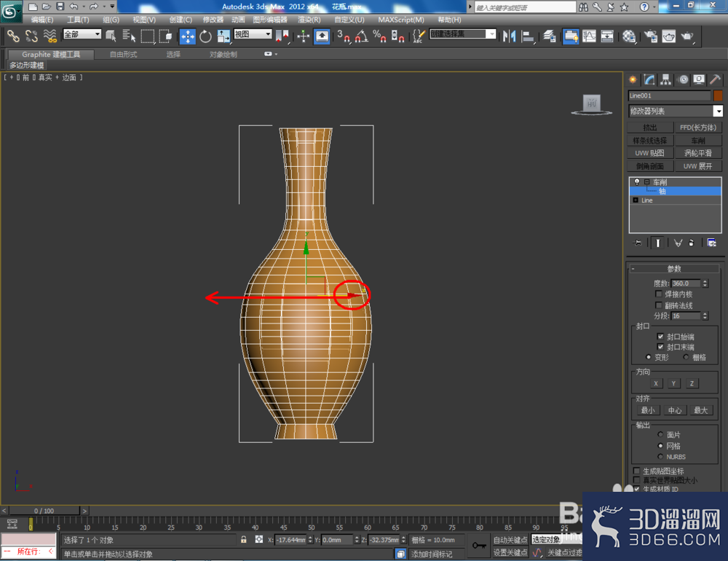Select the 栅格 radio button
Screen dimensions: 728x561
686,357
